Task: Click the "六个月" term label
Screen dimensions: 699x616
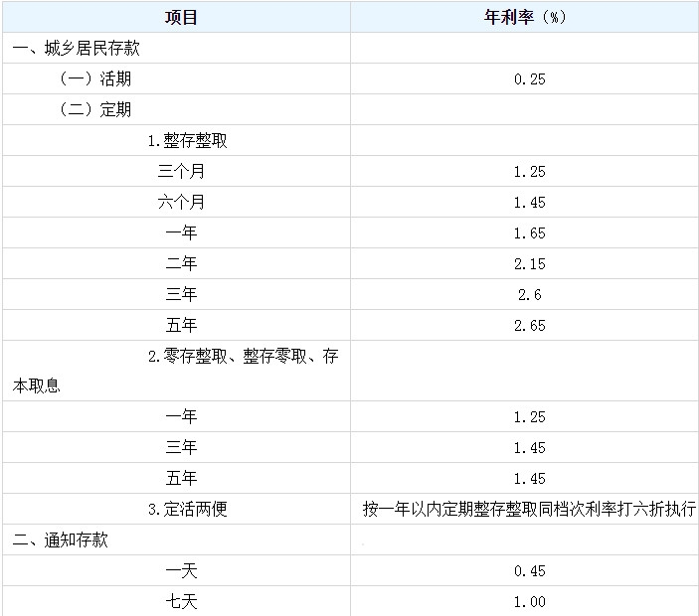Action: click(181, 202)
